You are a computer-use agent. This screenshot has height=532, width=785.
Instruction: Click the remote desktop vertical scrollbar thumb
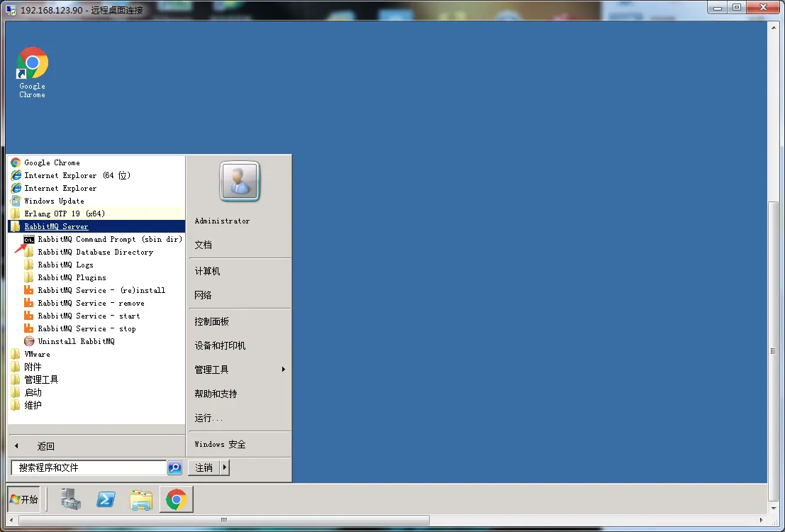click(773, 350)
